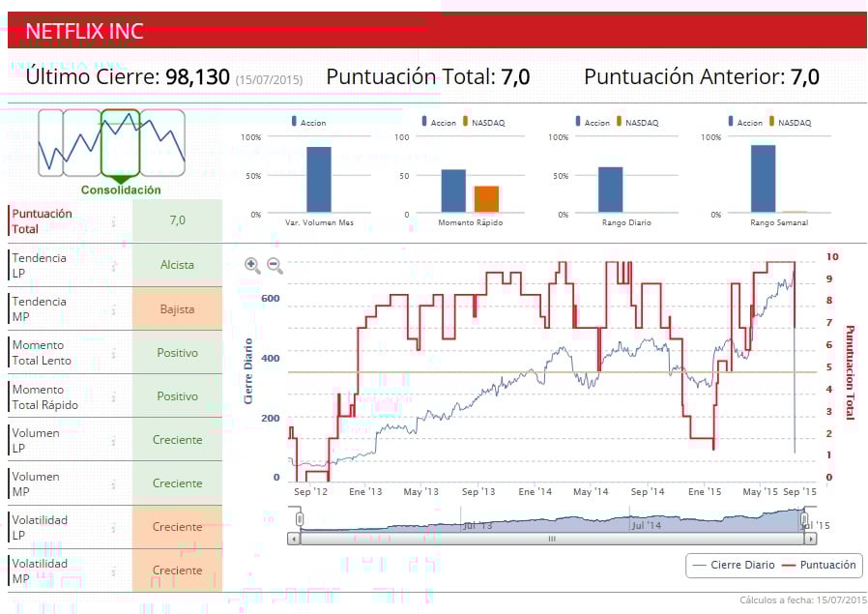Toggle Cierre Diario series in chart legend
The height and width of the screenshot is (614, 868).
click(x=734, y=565)
